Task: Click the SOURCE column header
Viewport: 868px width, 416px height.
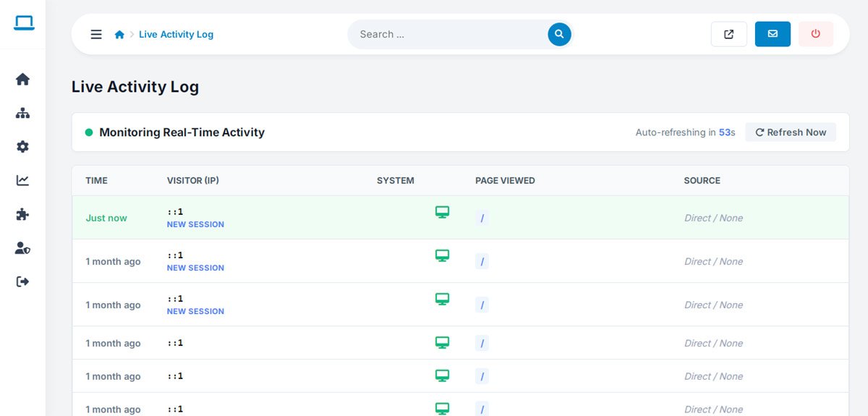Action: click(x=702, y=181)
